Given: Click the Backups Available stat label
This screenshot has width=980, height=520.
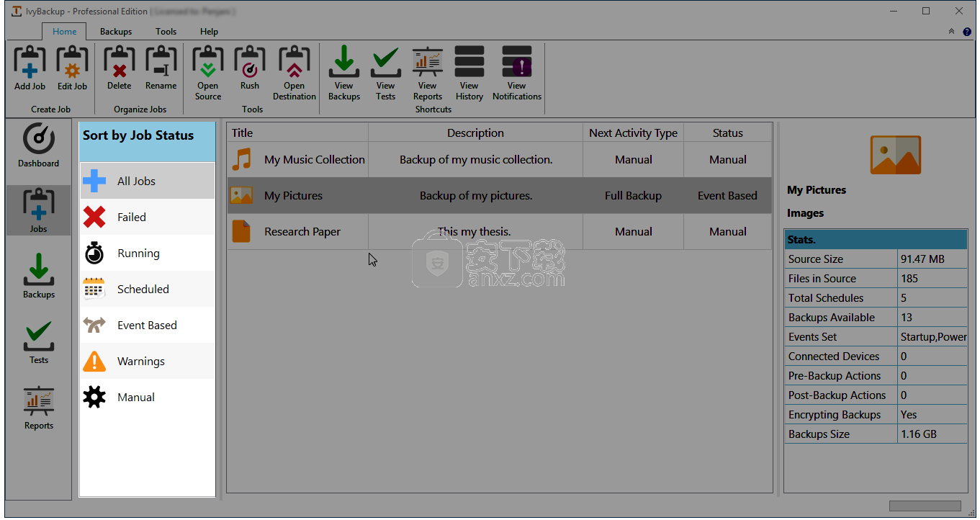Looking at the screenshot, I should tap(832, 318).
